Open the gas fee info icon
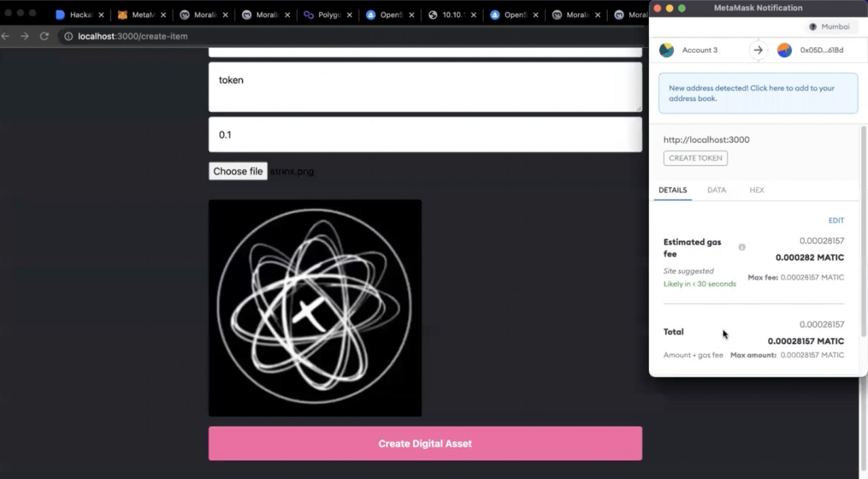This screenshot has height=479, width=868. point(742,247)
